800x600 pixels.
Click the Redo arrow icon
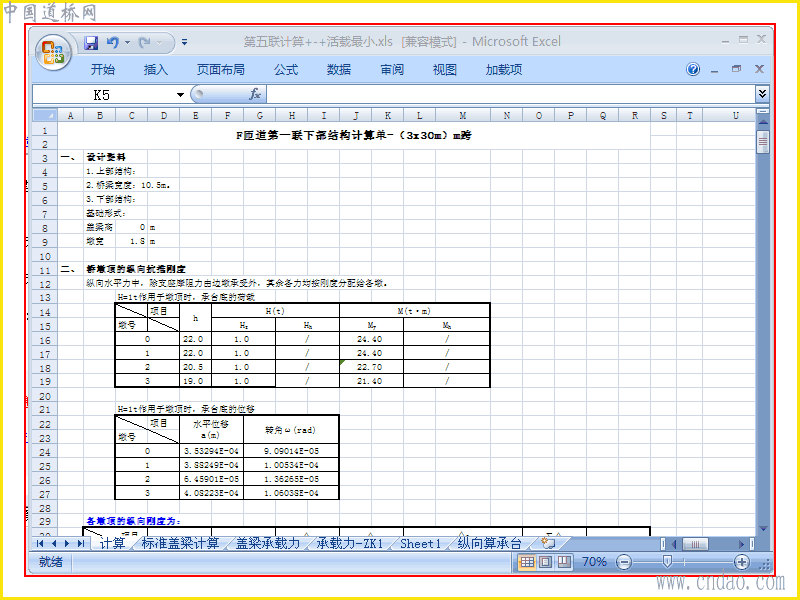tap(145, 43)
